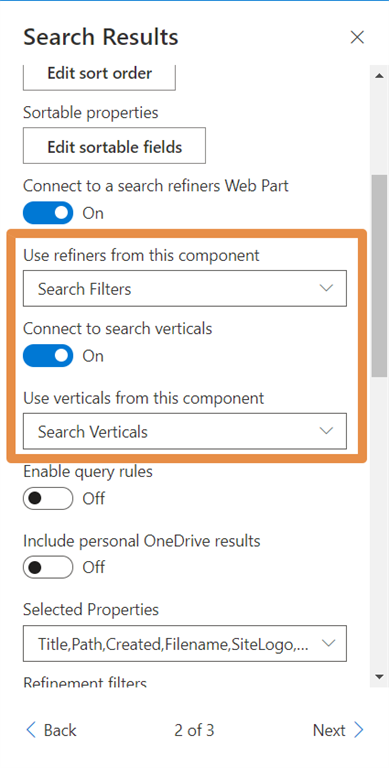Close the Search Results pane
This screenshot has width=389, height=768.
pos(357,37)
